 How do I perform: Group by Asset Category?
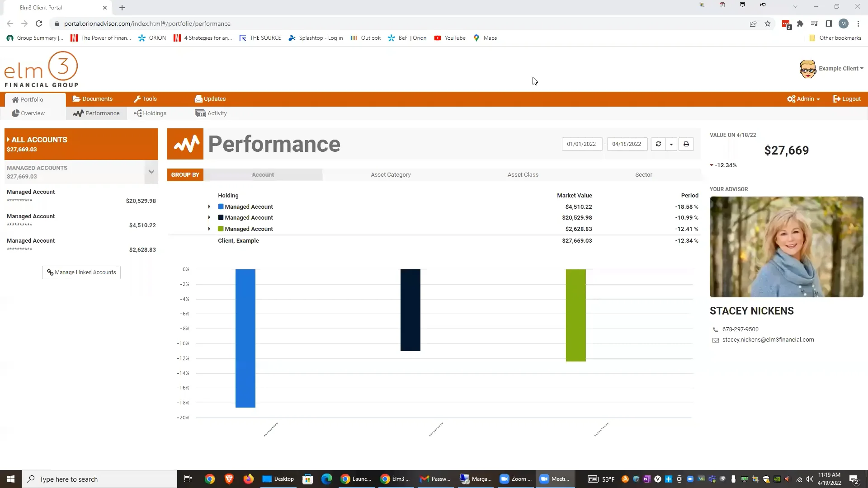coord(391,175)
